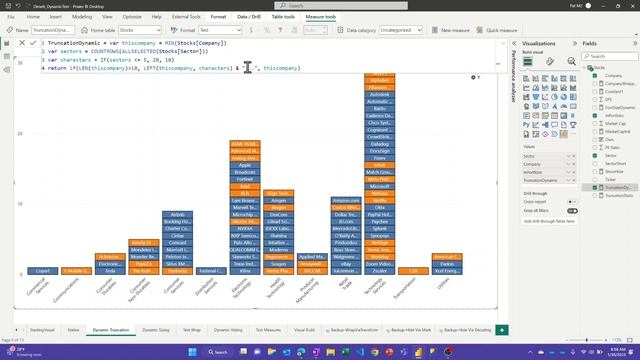
Task: Collapse the Visualizations pane
Action: pos(575,43)
